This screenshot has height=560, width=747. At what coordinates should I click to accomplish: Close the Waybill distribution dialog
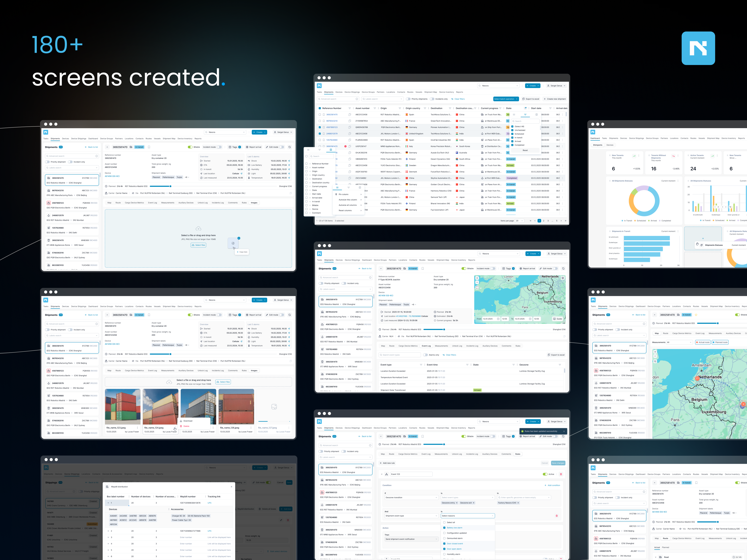[x=231, y=487]
